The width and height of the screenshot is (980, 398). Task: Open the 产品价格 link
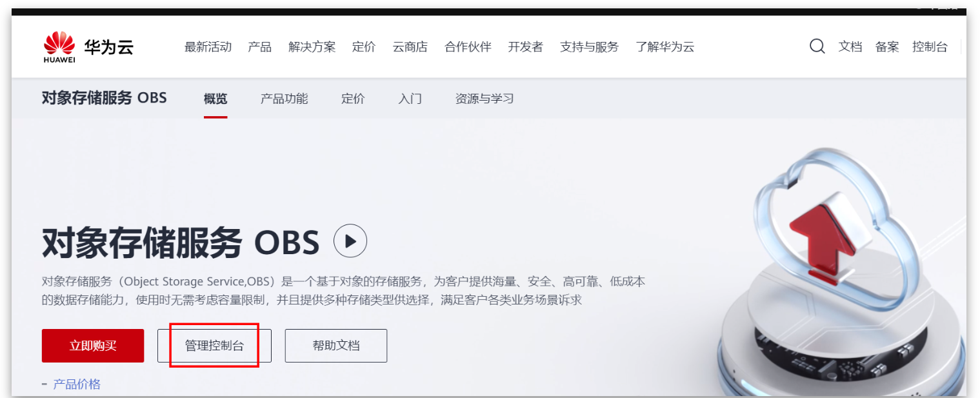pyautogui.click(x=77, y=384)
